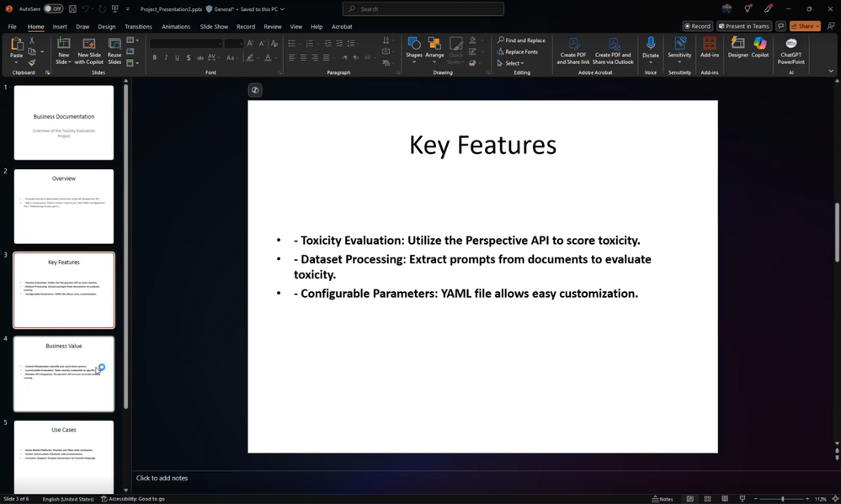841x504 pixels.
Task: Open the Animations ribbon tab
Action: (x=176, y=26)
